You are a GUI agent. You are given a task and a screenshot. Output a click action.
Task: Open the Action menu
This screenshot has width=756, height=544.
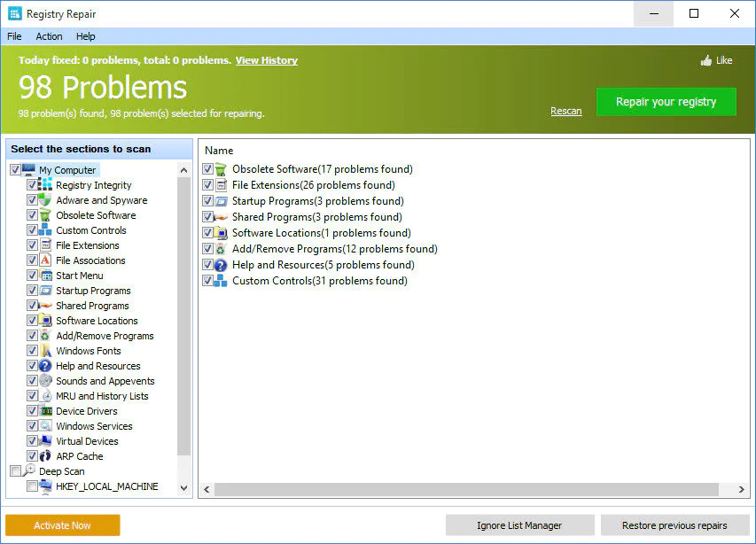click(x=49, y=36)
